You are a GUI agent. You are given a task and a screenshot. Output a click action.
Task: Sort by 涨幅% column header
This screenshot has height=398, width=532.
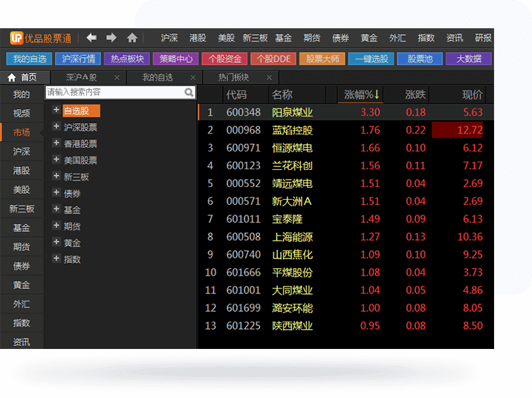coord(361,94)
